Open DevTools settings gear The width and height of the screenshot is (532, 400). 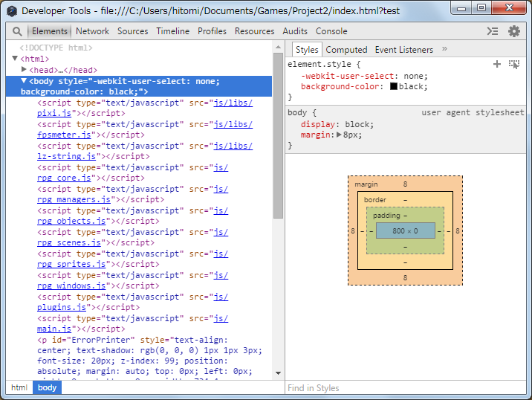514,31
